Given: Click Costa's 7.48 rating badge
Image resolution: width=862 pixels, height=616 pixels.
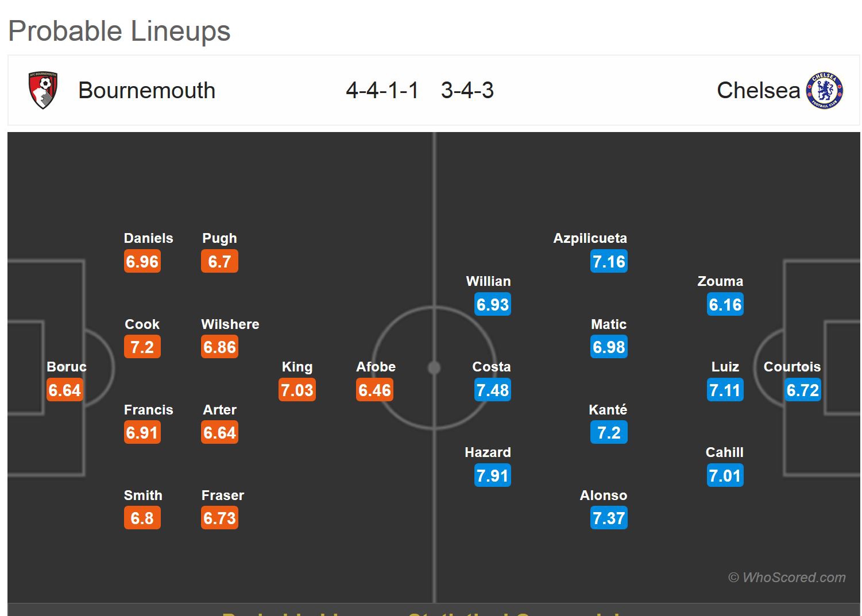Looking at the screenshot, I should pyautogui.click(x=493, y=390).
